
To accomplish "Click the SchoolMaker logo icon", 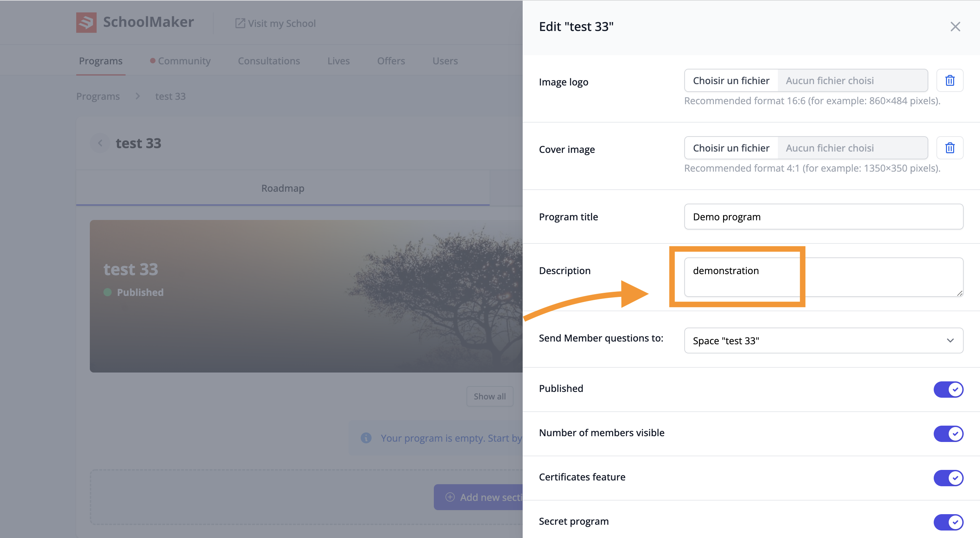I will (x=86, y=22).
